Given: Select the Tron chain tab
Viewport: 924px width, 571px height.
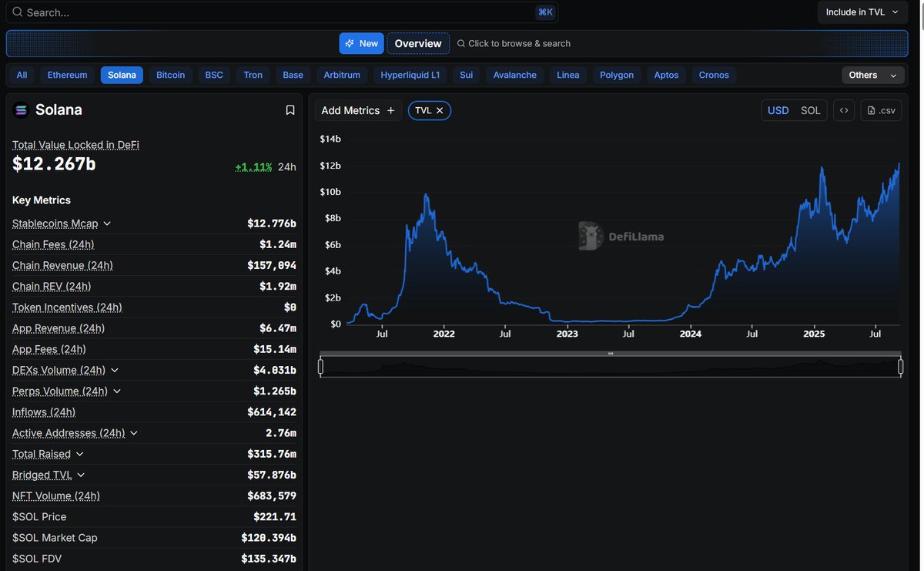Looking at the screenshot, I should [x=253, y=75].
